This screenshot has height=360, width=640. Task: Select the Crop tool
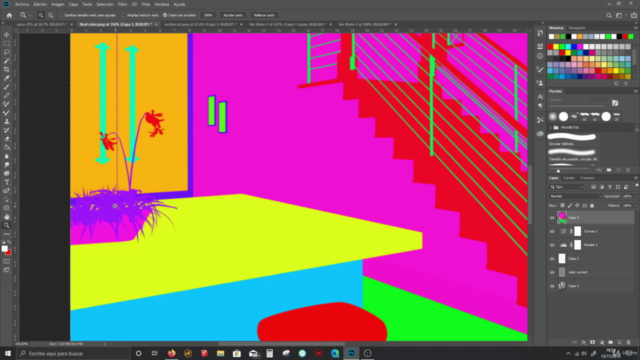click(7, 69)
